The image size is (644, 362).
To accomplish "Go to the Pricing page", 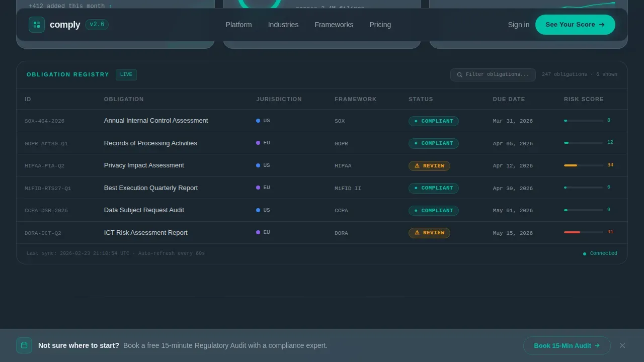I will pyautogui.click(x=380, y=25).
